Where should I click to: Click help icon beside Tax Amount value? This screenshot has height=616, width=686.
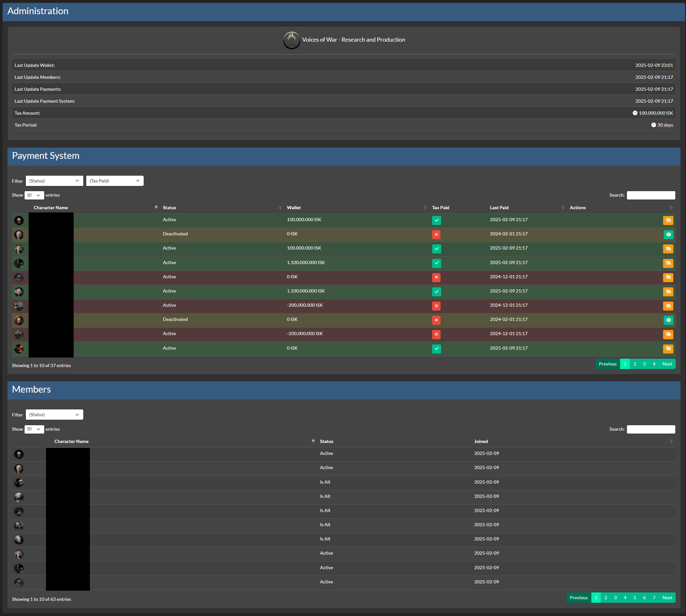(635, 113)
